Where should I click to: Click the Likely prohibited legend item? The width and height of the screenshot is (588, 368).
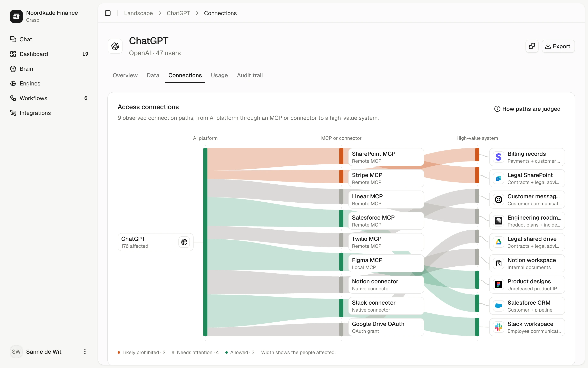pos(141,352)
